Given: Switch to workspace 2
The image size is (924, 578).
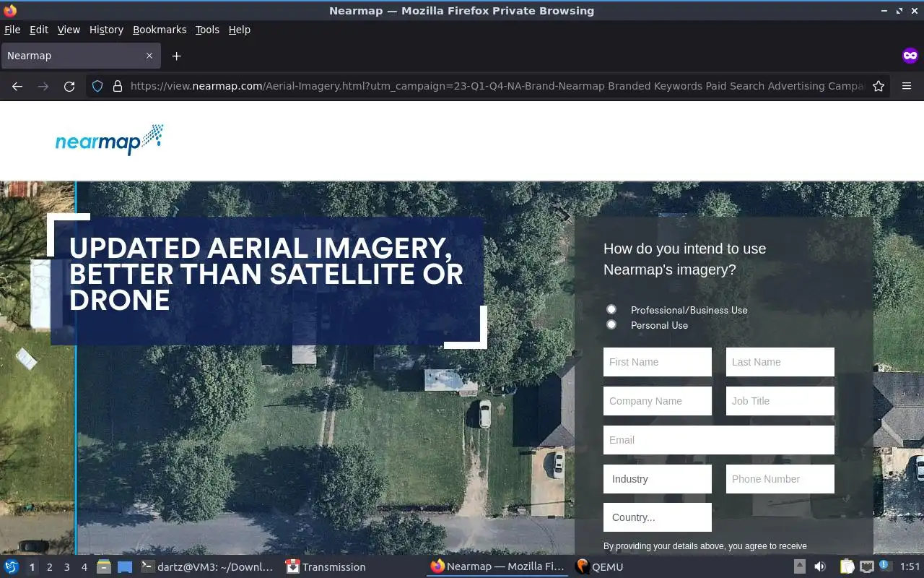Looking at the screenshot, I should pyautogui.click(x=50, y=567).
